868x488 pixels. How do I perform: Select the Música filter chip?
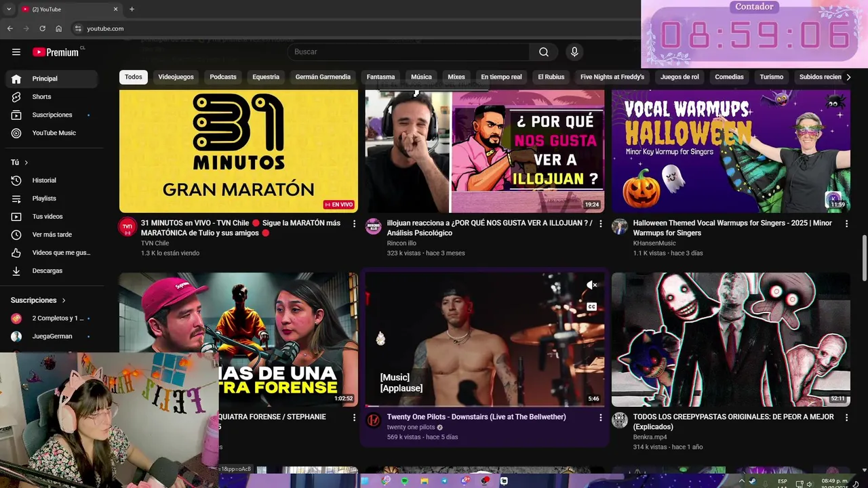pos(421,77)
